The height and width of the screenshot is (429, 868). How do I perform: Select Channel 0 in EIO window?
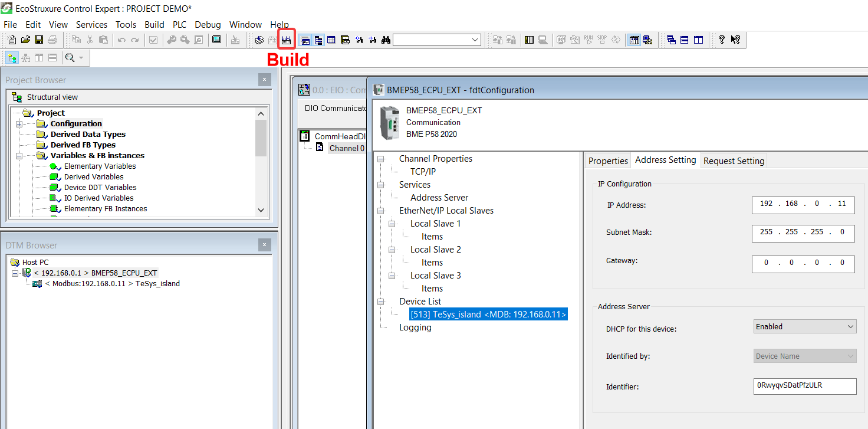tap(347, 149)
